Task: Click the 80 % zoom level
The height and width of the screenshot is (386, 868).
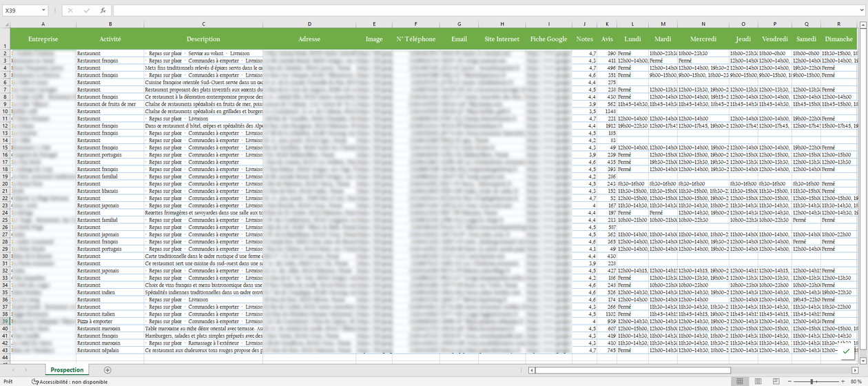Action: click(856, 381)
